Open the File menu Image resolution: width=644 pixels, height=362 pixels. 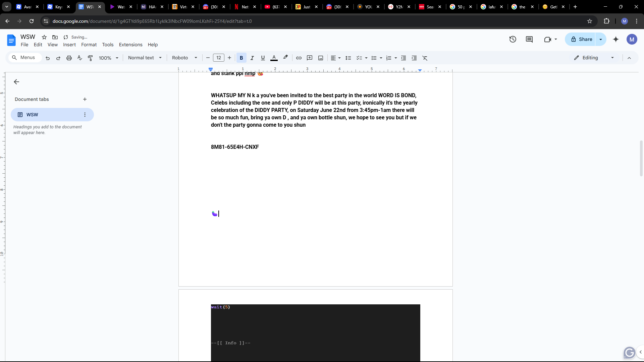24,45
